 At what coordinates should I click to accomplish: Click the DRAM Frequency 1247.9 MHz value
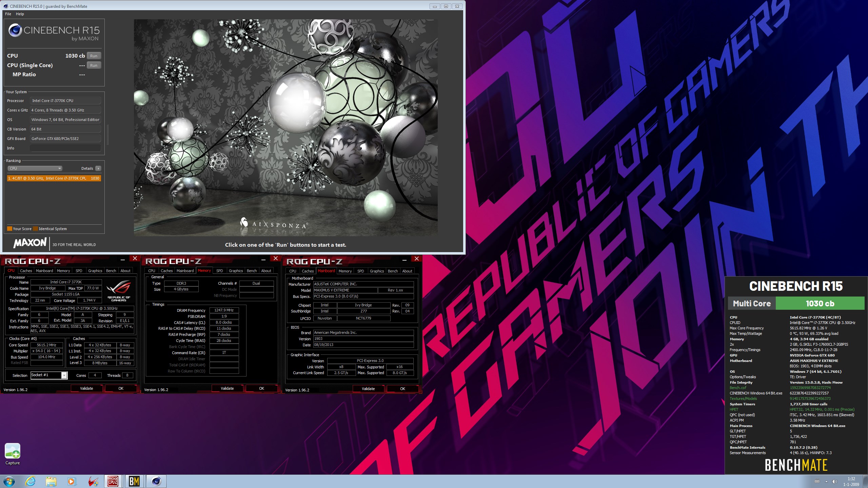point(224,310)
